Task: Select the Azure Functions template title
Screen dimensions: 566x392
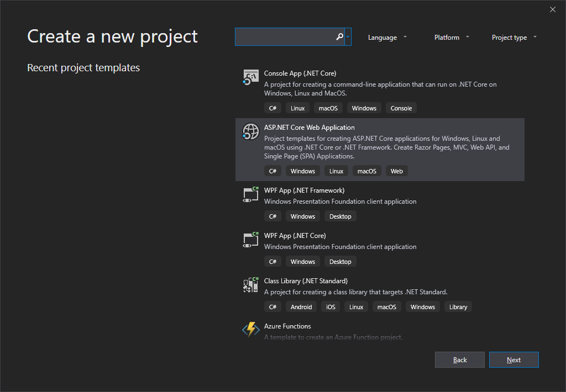Action: 287,326
